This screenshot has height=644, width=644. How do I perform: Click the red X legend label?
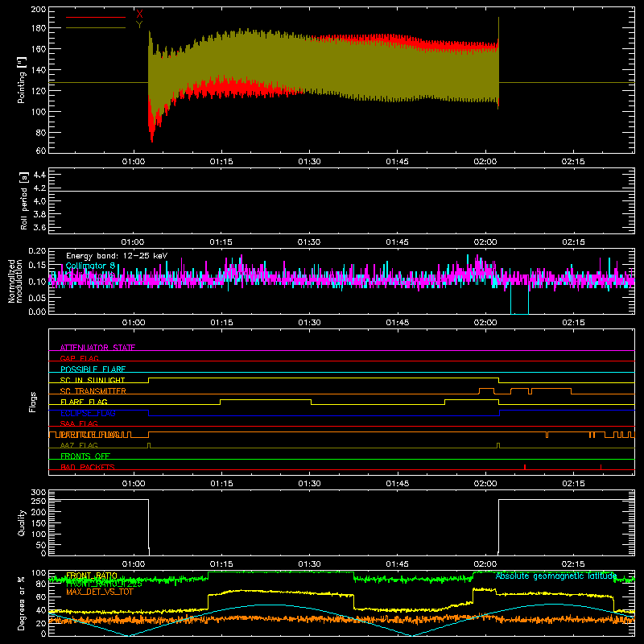pos(139,14)
